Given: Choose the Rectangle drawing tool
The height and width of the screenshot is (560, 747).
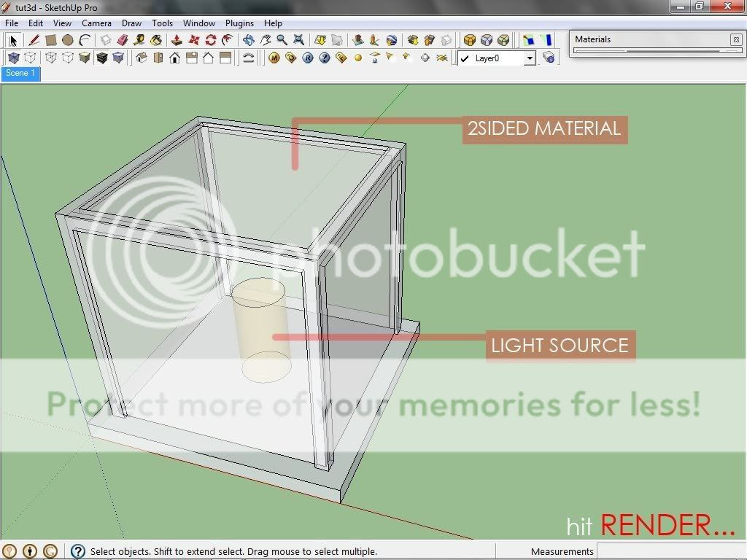Looking at the screenshot, I should click(51, 41).
